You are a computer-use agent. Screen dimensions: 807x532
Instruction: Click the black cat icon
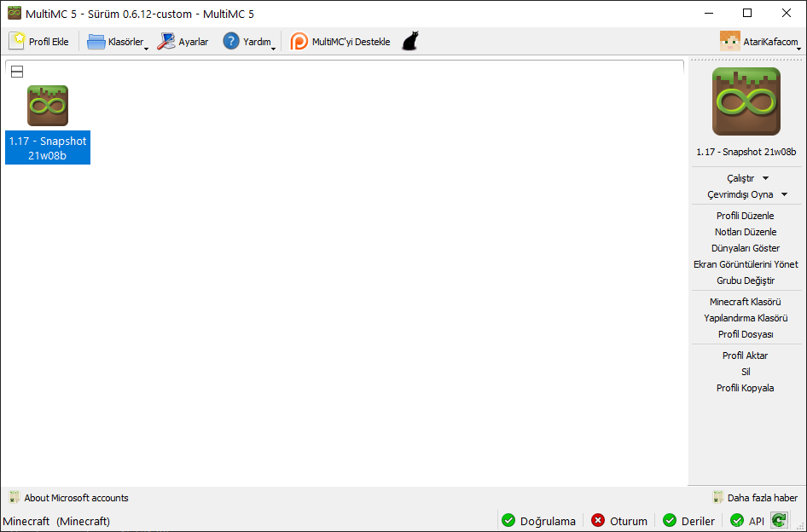[x=410, y=41]
